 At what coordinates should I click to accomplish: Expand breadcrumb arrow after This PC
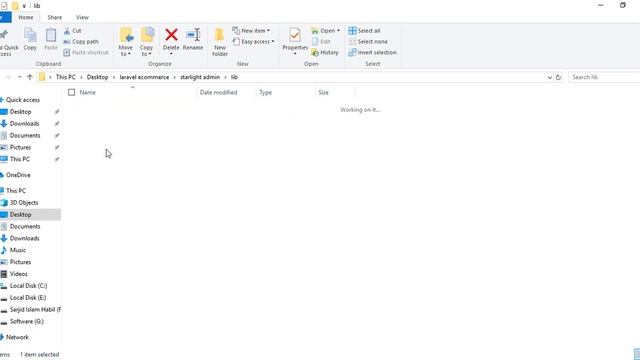(x=81, y=77)
